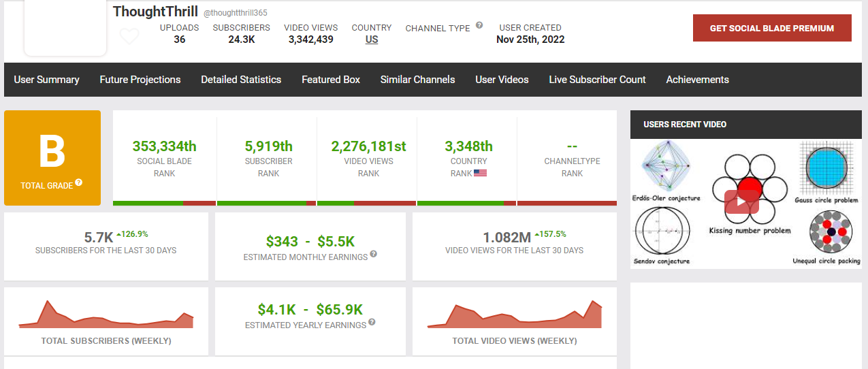868x369 pixels.
Task: Click Total Subscribers weekly chart
Action: (106, 315)
